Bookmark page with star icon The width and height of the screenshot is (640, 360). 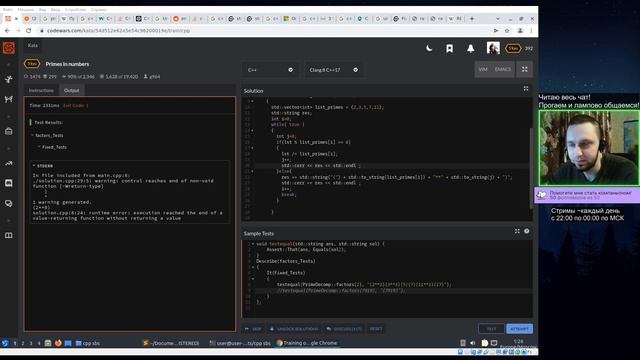click(x=507, y=31)
